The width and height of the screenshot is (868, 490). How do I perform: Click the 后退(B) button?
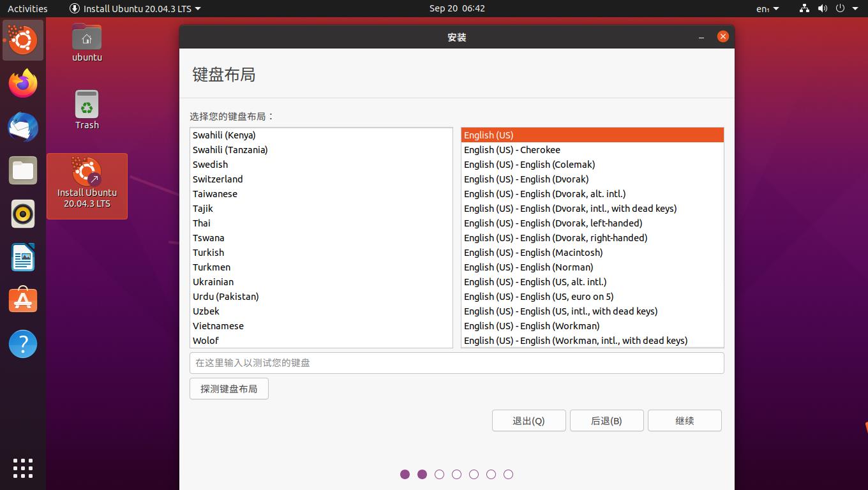click(606, 420)
